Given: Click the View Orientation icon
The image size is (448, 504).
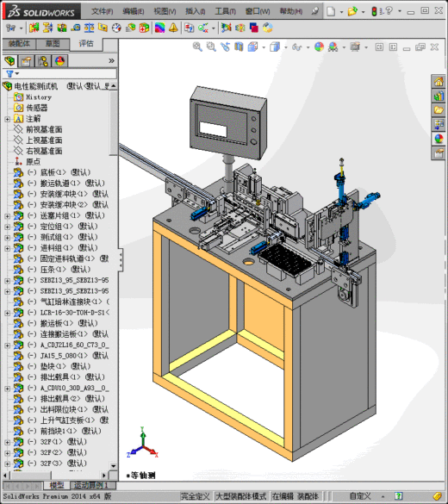Looking at the screenshot, I should coord(253,47).
